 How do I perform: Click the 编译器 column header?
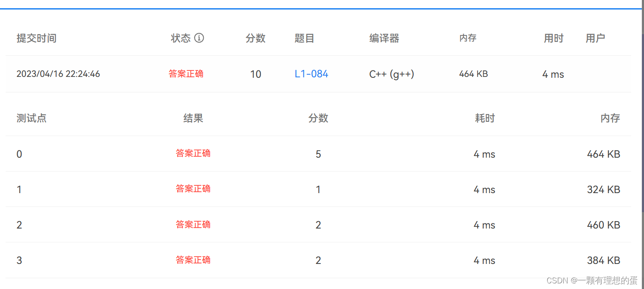tap(384, 38)
